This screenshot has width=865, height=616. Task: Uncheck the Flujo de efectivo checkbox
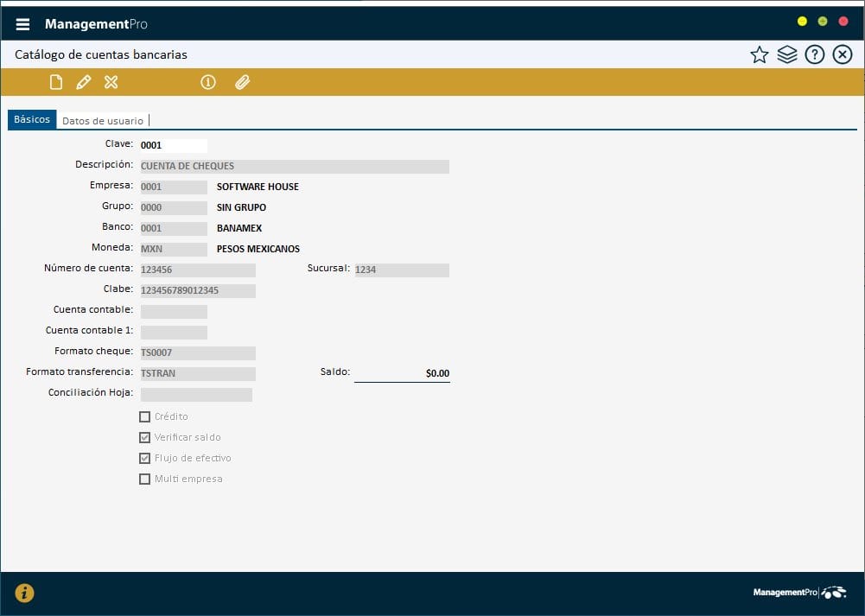click(145, 458)
